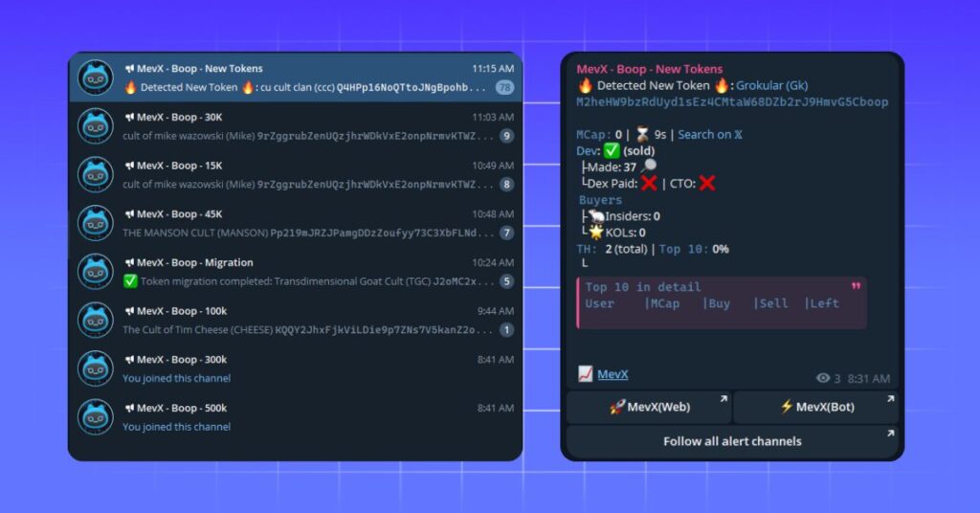This screenshot has width=980, height=513.
Task: Click the MCap label link
Action: pos(593,134)
